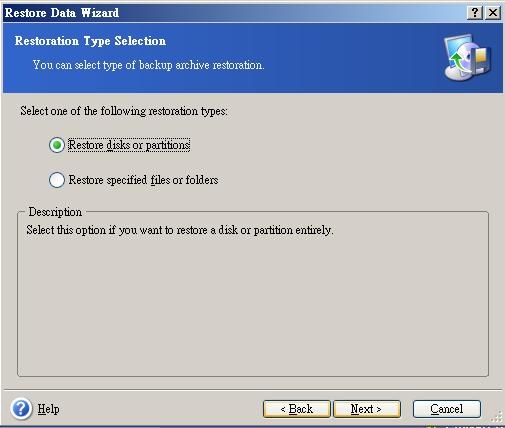This screenshot has height=428, width=505.
Task: Select Restore disks or partitions radio button
Action: coord(57,145)
